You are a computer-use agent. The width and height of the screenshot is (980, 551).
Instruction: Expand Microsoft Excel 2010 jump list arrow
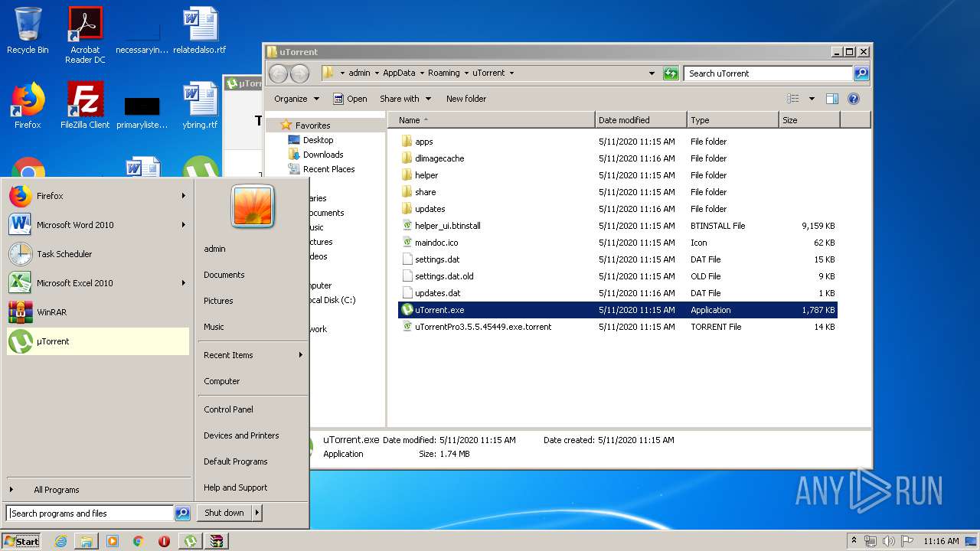pyautogui.click(x=184, y=283)
